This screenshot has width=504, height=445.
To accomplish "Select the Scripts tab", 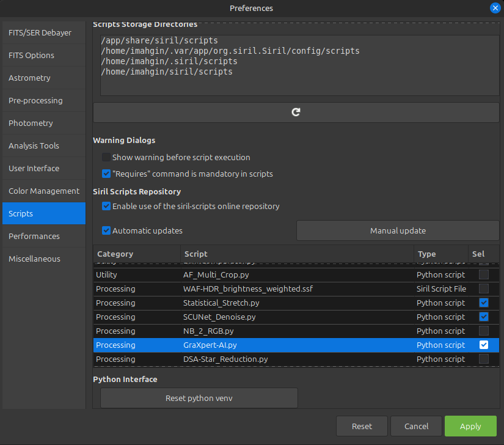I will (44, 213).
